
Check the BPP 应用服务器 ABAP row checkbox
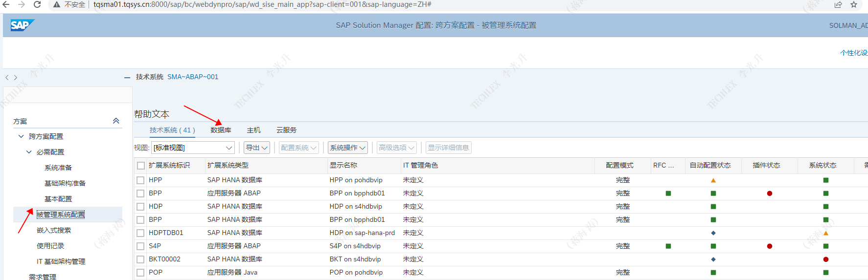[x=140, y=194]
